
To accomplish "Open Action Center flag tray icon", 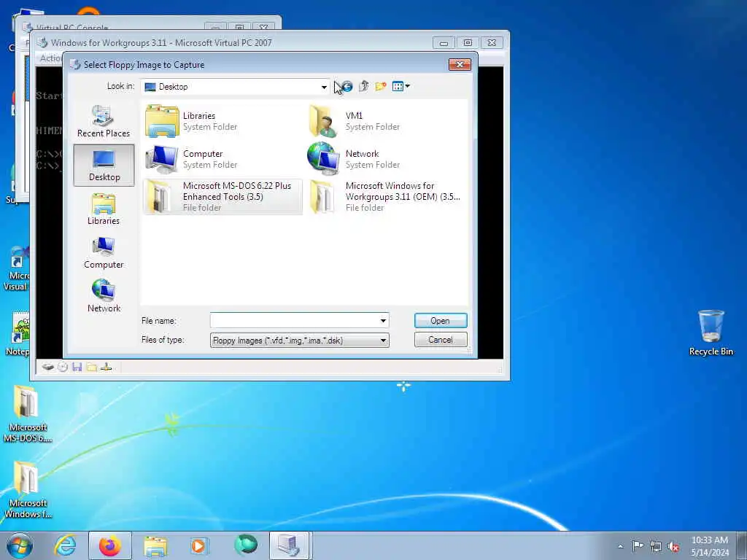I will pos(638,545).
